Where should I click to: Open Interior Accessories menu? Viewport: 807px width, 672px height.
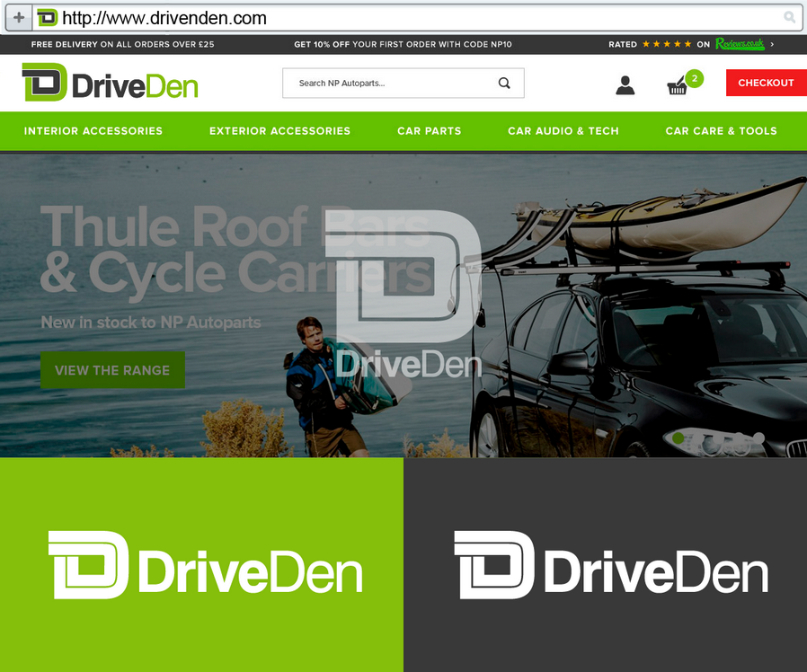pyautogui.click(x=93, y=131)
